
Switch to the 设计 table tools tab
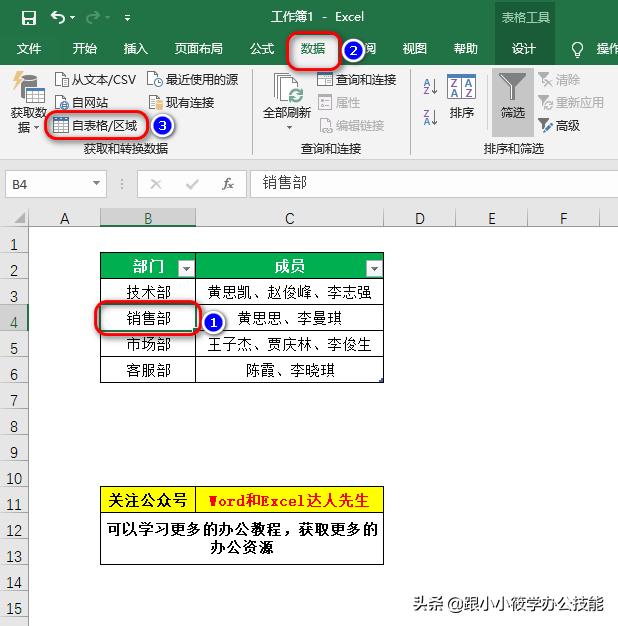point(524,49)
